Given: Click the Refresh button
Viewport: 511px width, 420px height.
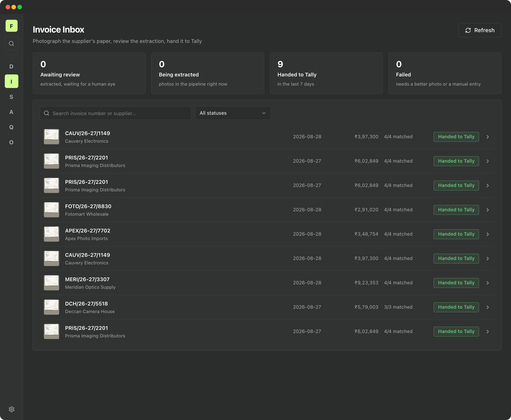Looking at the screenshot, I should (x=479, y=30).
